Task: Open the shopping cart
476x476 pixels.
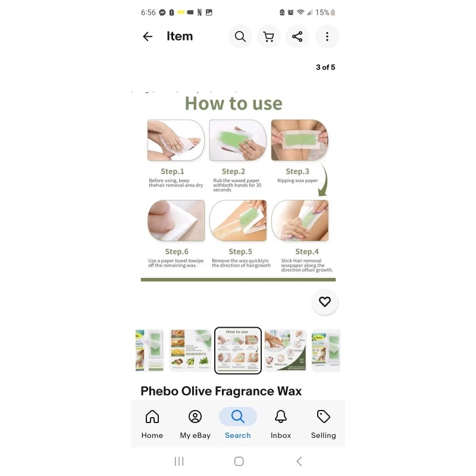Action: coord(269,36)
